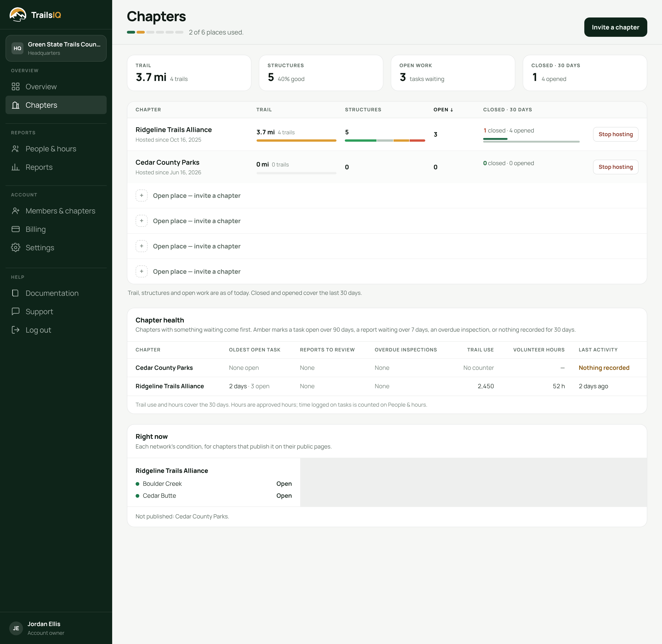Select third 'Open place — invite a chapter' row
This screenshot has height=644, width=662.
[387, 246]
